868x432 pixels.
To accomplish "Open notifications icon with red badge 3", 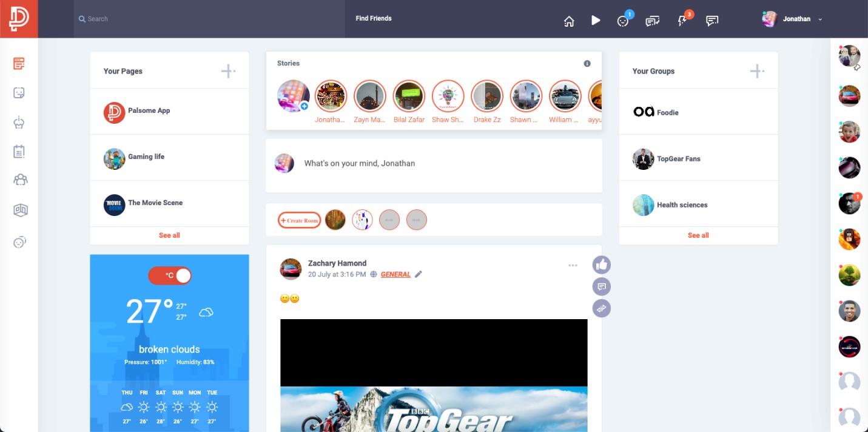I will 682,21.
